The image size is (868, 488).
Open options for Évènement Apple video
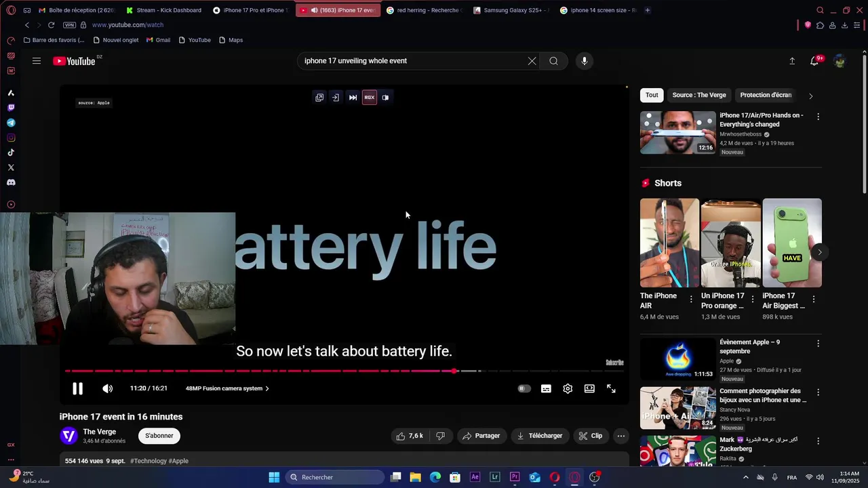[818, 344]
